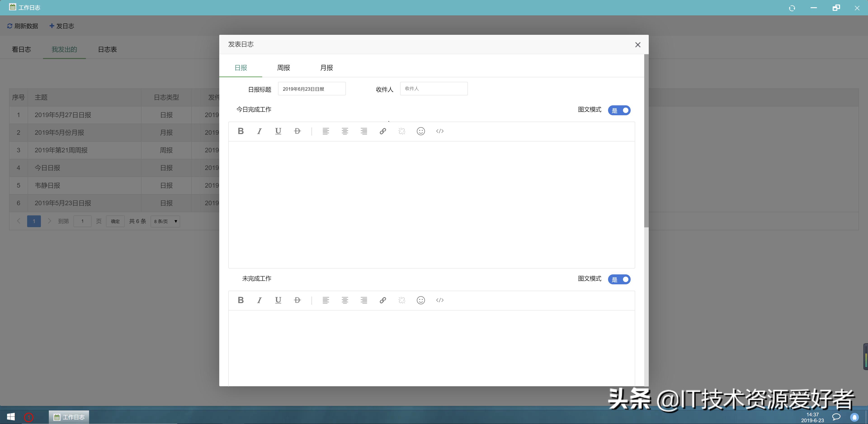Apply bold formatting in the 今日完成工作 editor
Viewport: 868px width, 424px height.
pos(241,131)
